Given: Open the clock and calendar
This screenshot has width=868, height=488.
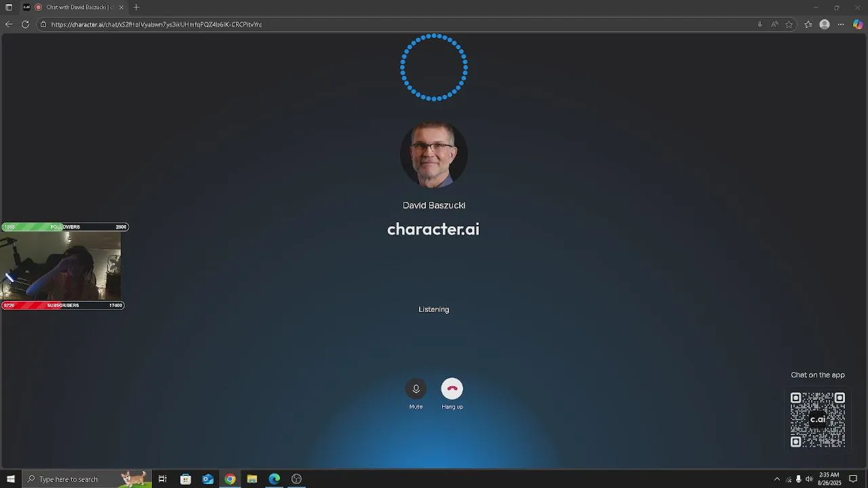Looking at the screenshot, I should pos(829,479).
